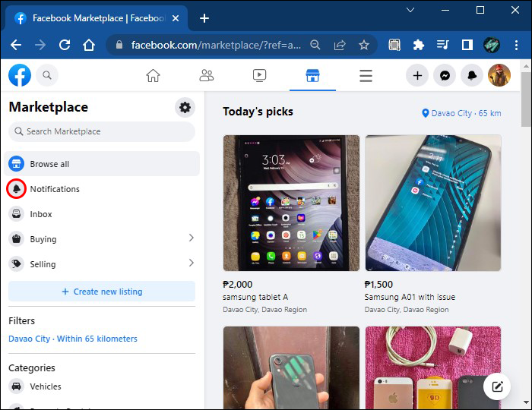Open the Watch video tab
Viewport: 532px width, 410px height.
(260, 75)
